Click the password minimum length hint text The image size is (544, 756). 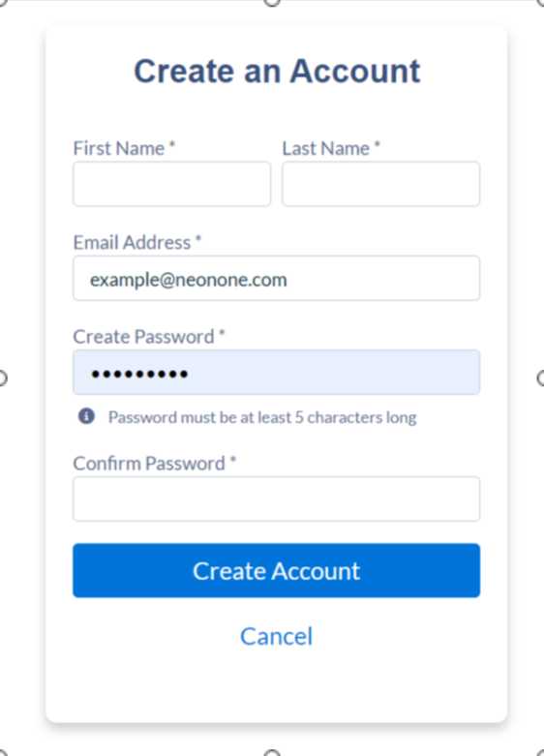point(262,417)
